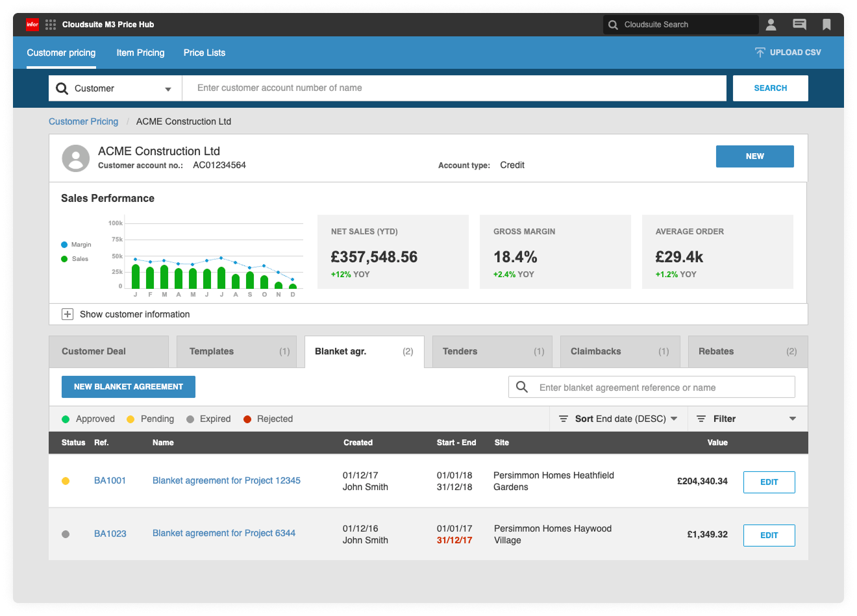Click the Average Order card
Viewport: 857px width, 616px height.
point(717,252)
